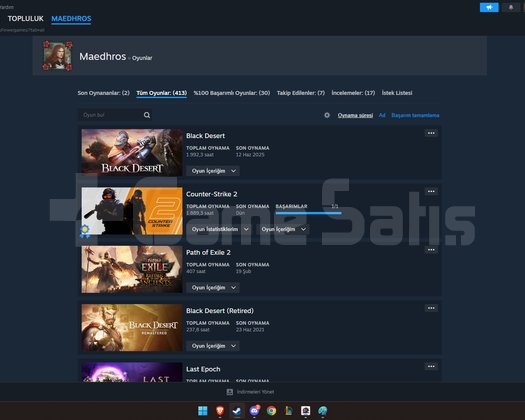Click the Steam taskbar icon
Viewport: 525px width, 420px height.
tap(237, 411)
